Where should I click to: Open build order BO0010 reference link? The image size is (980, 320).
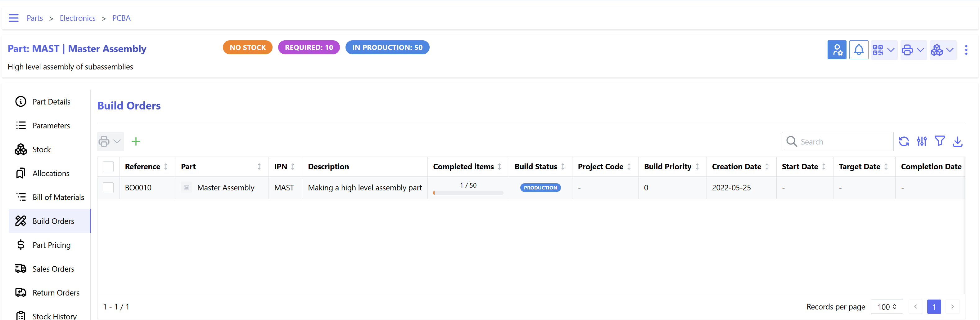click(x=138, y=187)
